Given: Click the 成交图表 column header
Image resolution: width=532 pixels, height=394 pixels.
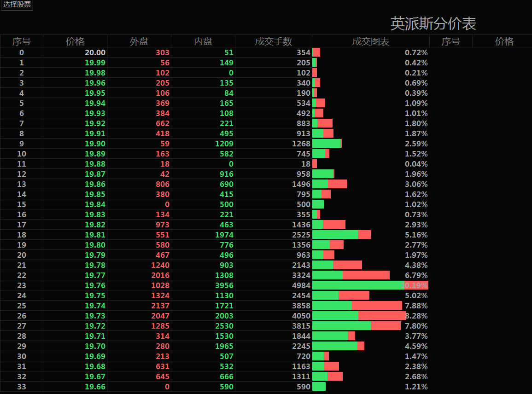Looking at the screenshot, I should coord(370,41).
